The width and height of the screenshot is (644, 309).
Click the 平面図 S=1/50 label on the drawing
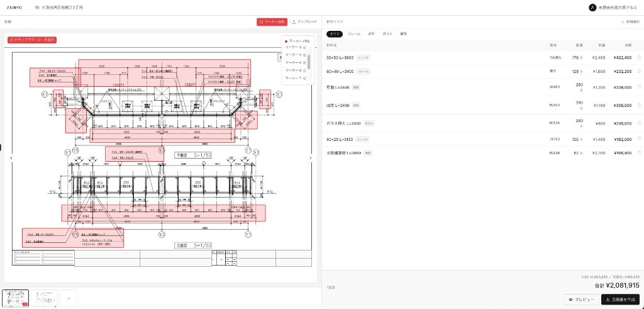(x=192, y=155)
